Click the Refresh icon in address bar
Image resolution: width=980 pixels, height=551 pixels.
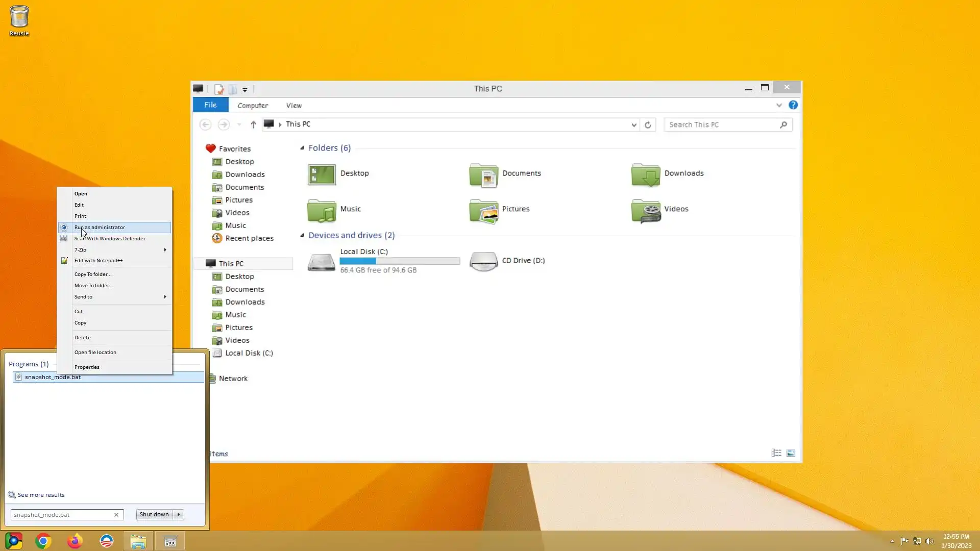click(648, 125)
